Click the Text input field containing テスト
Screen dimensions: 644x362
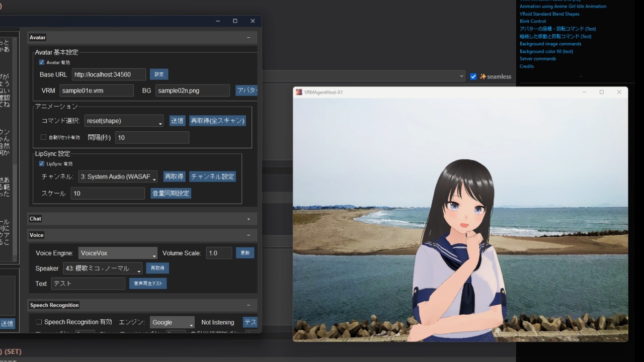(88, 283)
